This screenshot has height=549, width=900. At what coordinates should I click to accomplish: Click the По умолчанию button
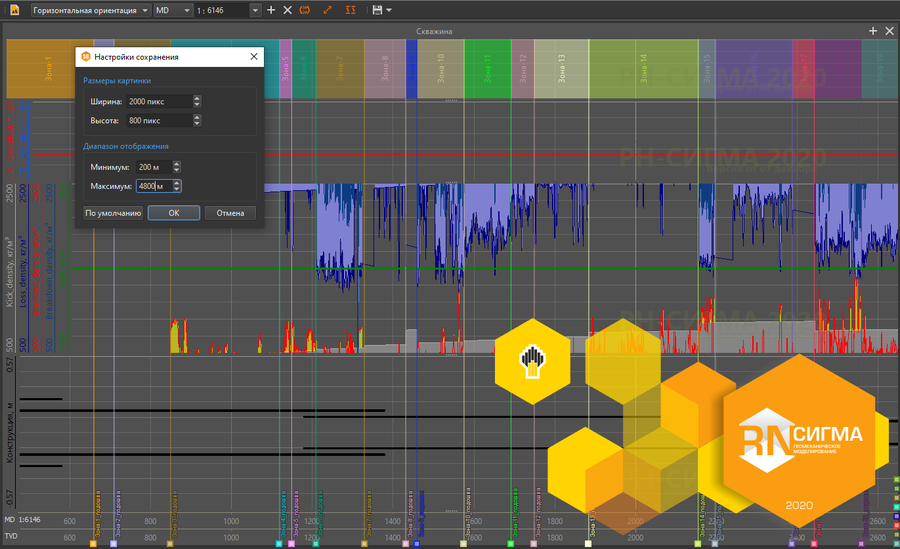[113, 213]
